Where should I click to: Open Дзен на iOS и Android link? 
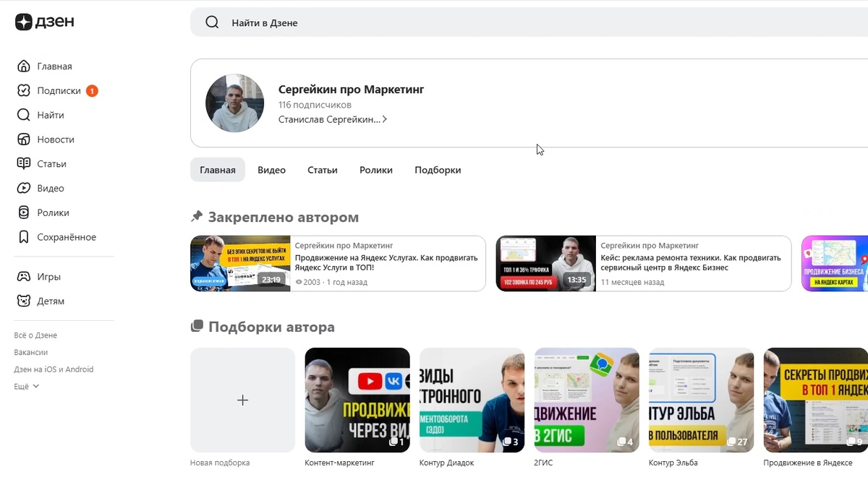[54, 369]
